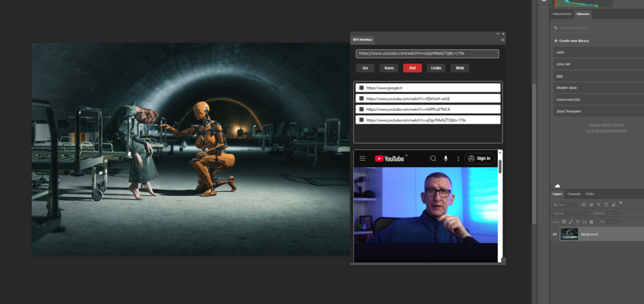The height and width of the screenshot is (304, 644).
Task: Click the Go button
Action: pyautogui.click(x=365, y=68)
